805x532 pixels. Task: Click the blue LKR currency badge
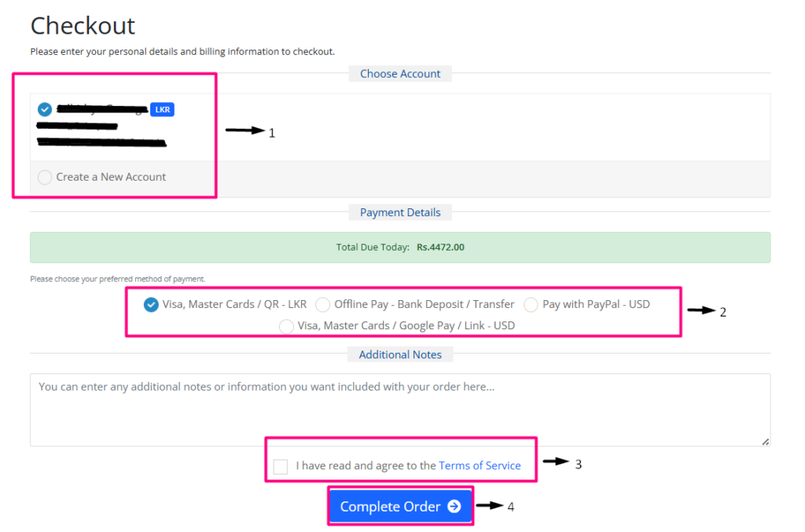tap(162, 109)
